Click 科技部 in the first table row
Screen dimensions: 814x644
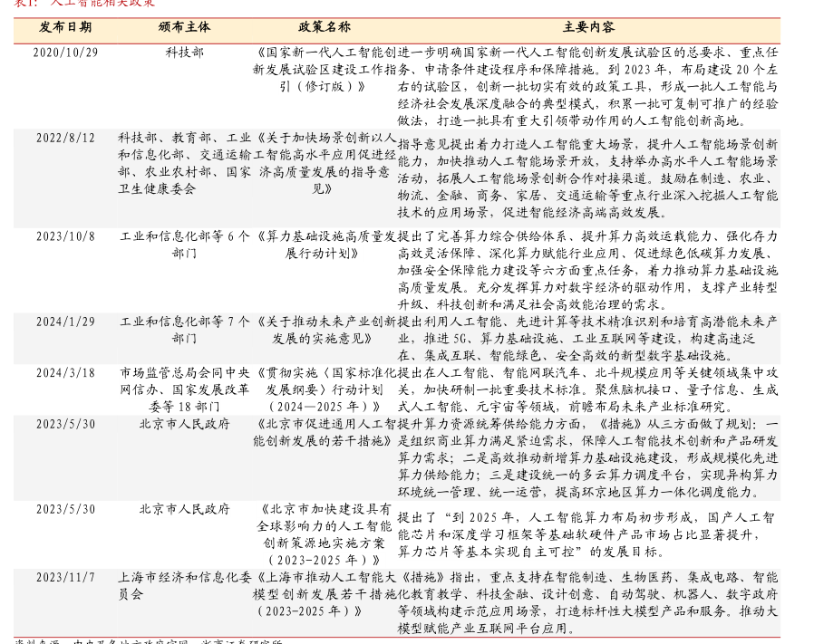(185, 53)
